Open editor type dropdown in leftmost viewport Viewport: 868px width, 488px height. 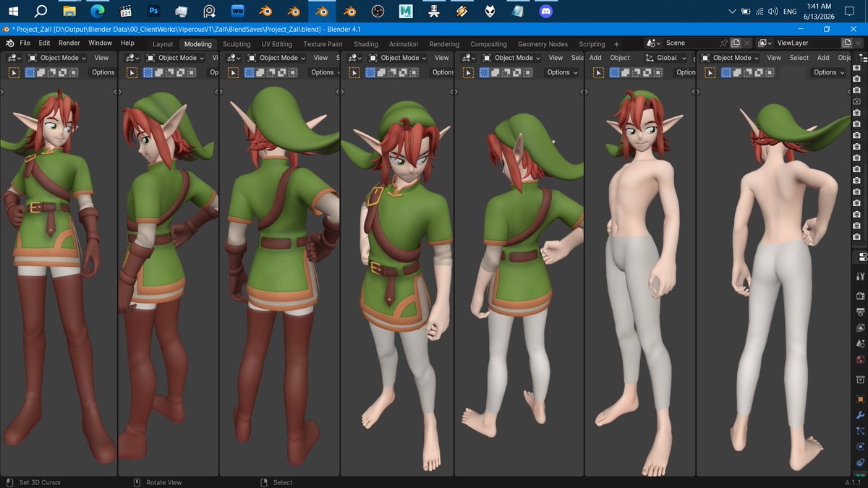pyautogui.click(x=13, y=58)
